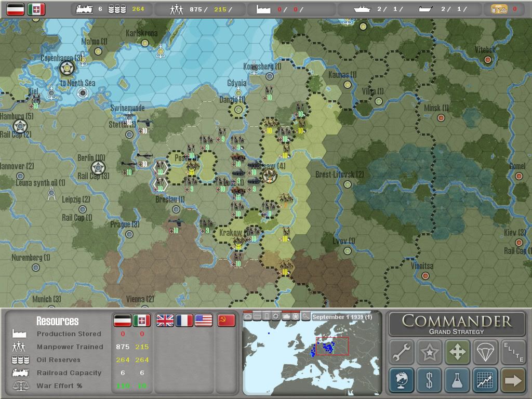
Task: Click the manpower soldiers icon in top bar
Action: tap(177, 9)
